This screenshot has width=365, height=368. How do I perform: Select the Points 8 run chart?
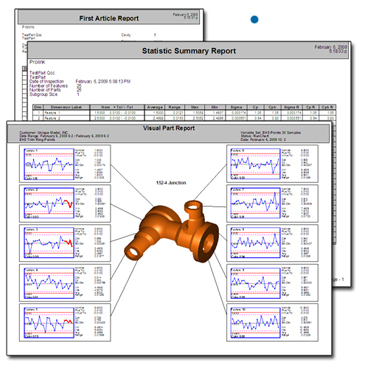255,243
